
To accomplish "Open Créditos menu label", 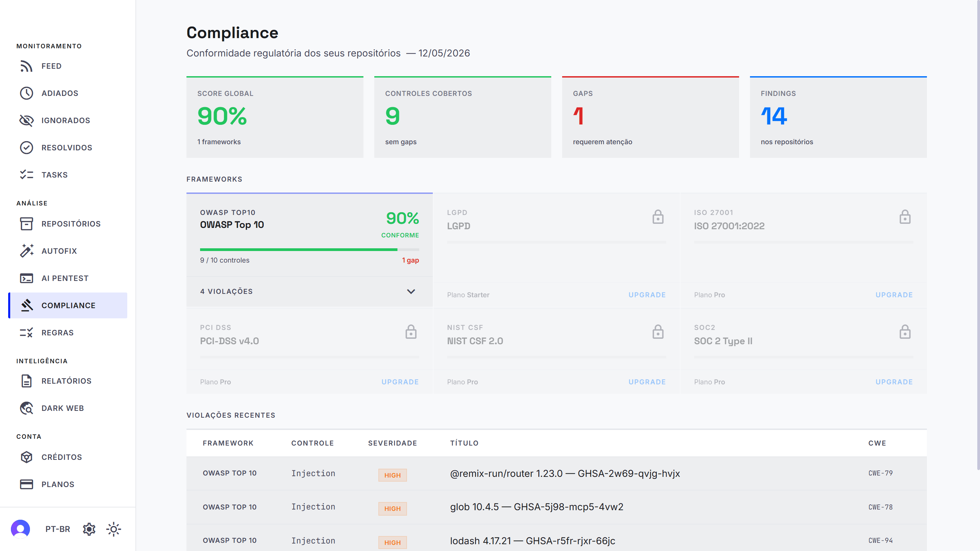I will 62,457.
